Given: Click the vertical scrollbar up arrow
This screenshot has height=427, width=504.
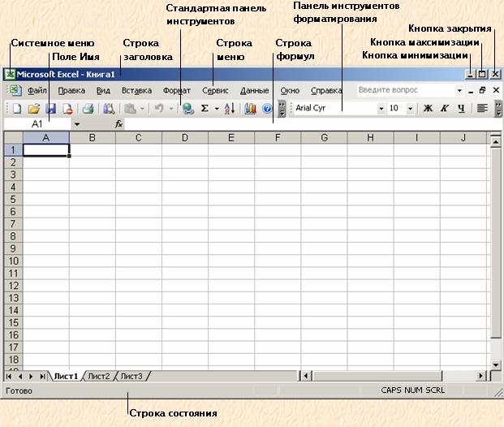Looking at the screenshot, I should click(x=496, y=141).
